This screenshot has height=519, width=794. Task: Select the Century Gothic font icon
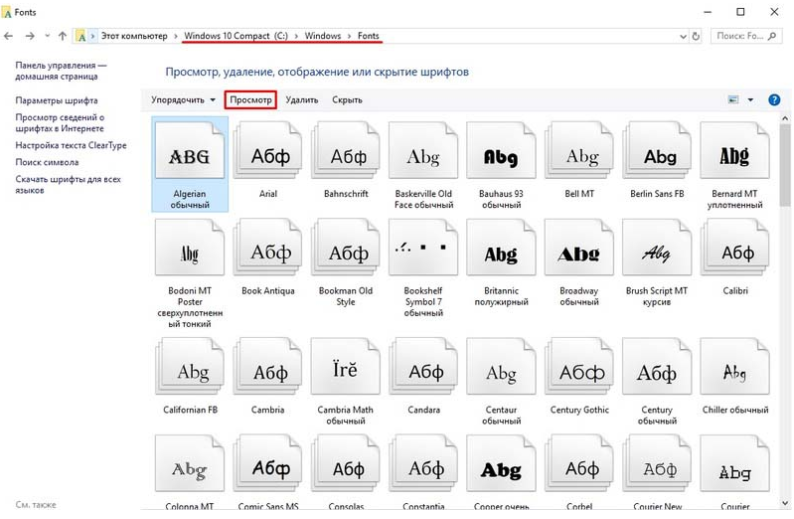(x=579, y=367)
